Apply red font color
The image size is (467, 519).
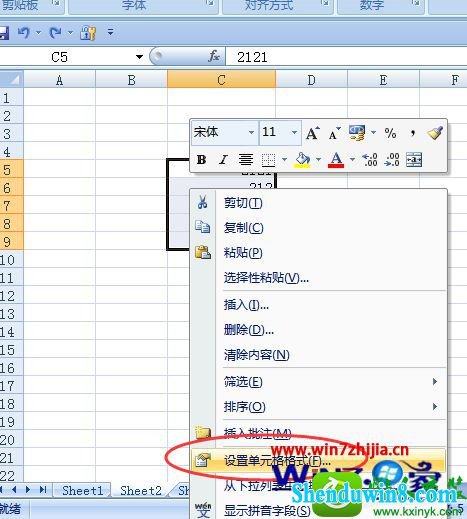point(336,160)
